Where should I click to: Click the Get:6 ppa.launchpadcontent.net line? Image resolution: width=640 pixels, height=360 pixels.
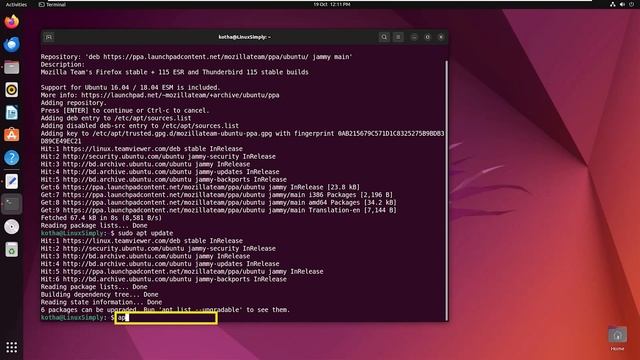200,187
